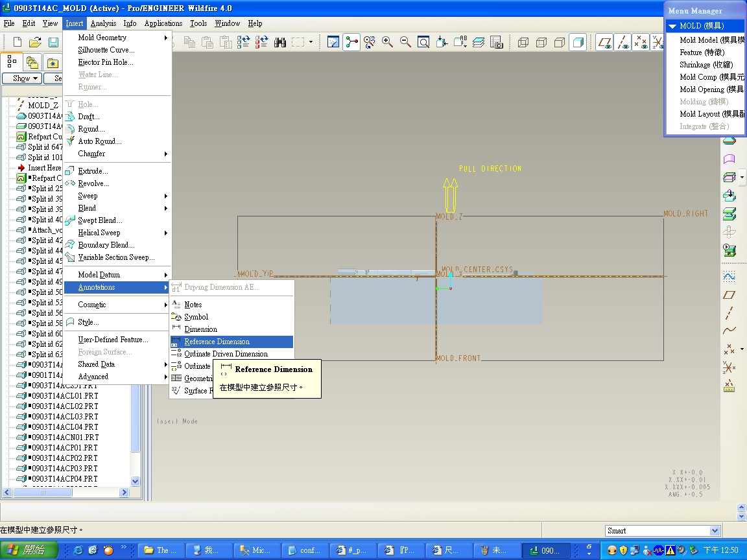Toggle spin center display

351,42
